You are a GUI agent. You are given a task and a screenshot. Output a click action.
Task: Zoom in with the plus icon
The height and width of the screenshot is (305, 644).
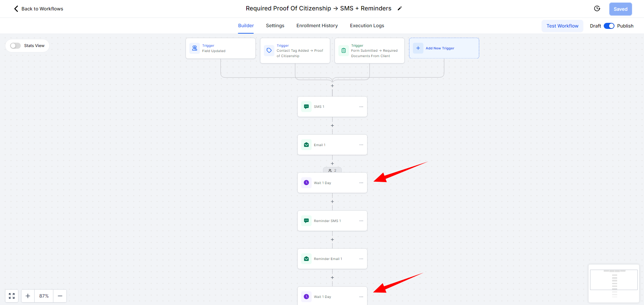(x=28, y=296)
